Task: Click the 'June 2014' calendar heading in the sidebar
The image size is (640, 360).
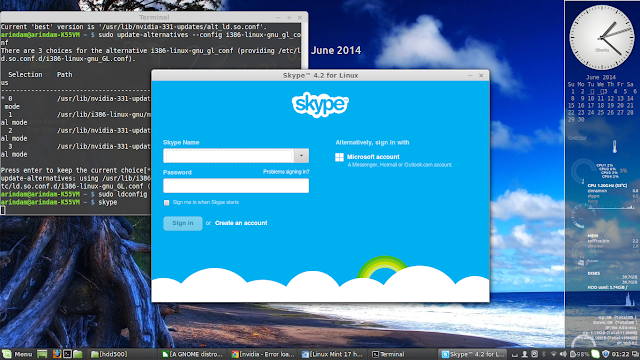Action: pos(601,77)
